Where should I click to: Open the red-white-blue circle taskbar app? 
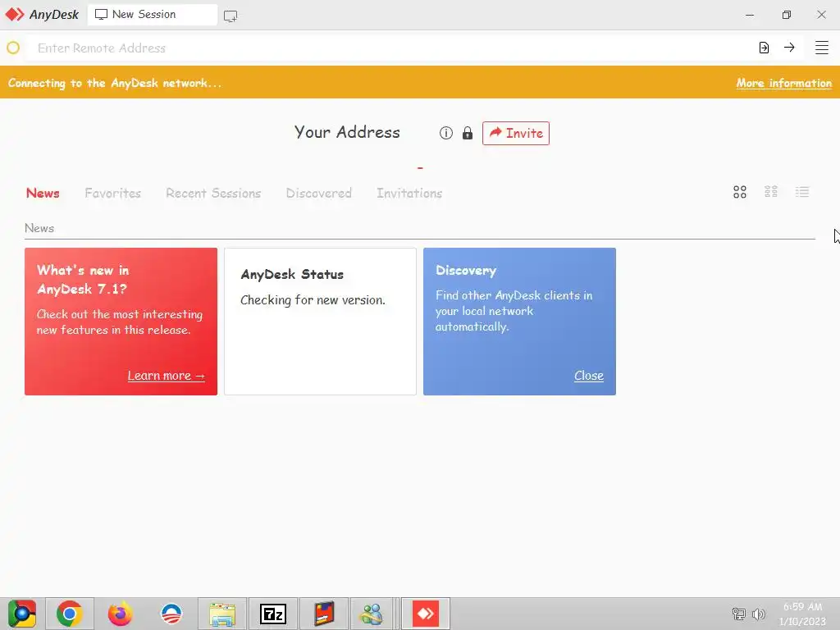171,614
